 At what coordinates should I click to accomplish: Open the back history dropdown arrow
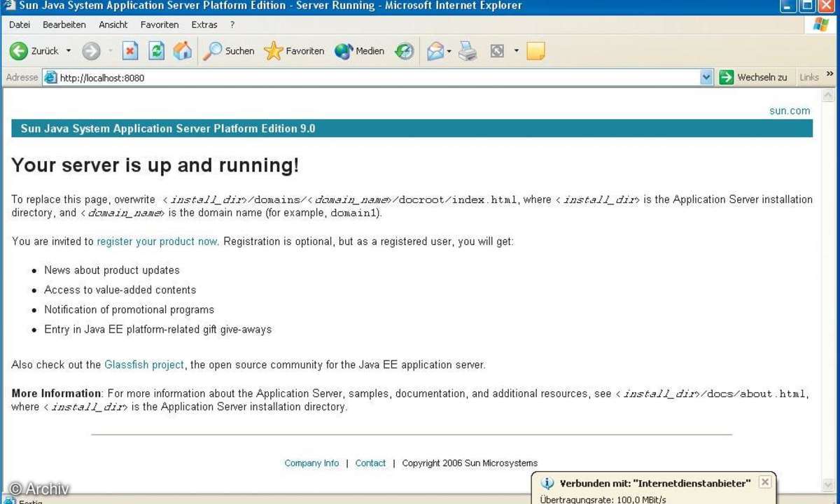pos(69,51)
